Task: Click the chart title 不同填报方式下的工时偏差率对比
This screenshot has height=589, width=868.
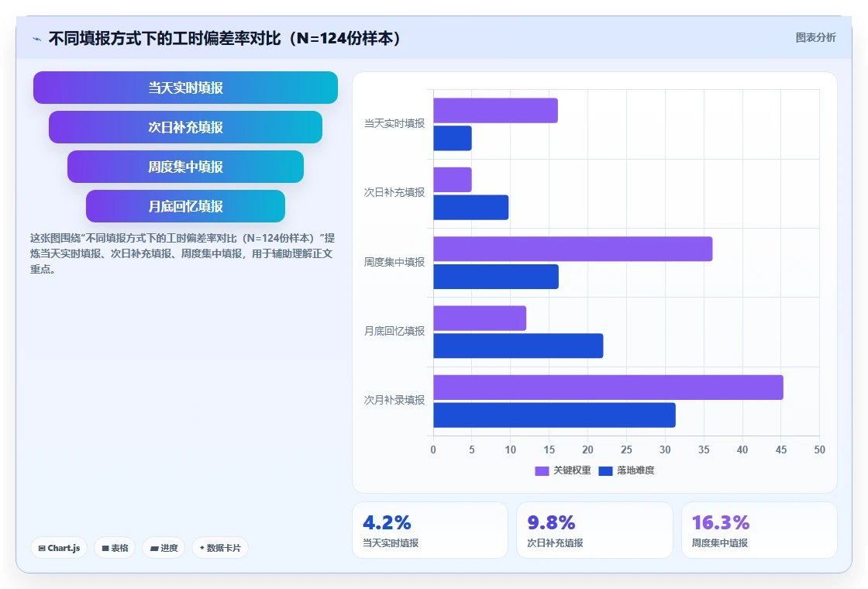Action: pos(225,38)
